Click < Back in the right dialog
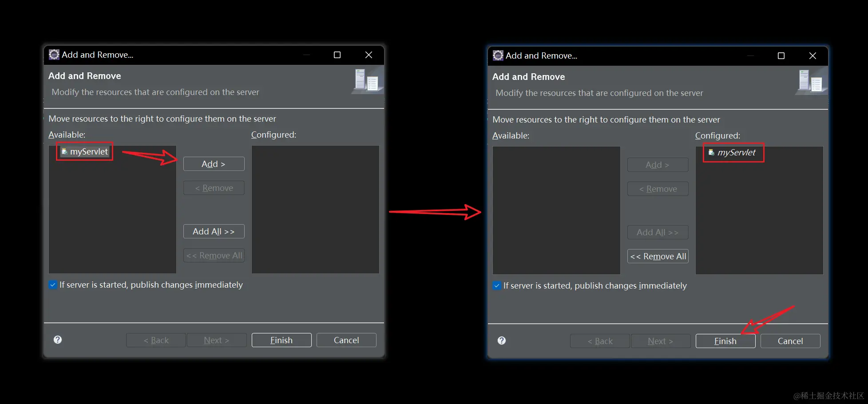This screenshot has width=868, height=404. pos(600,341)
